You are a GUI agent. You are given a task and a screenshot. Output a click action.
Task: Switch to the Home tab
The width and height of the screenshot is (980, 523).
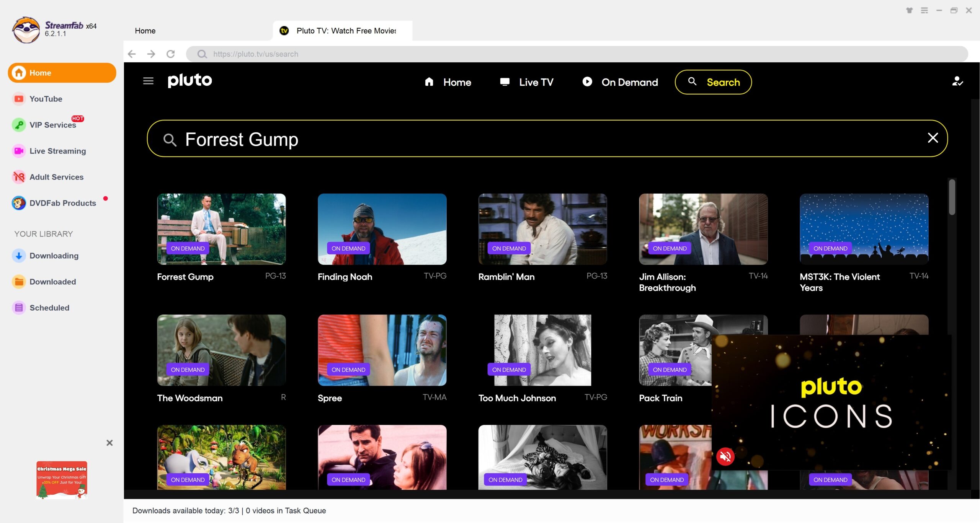(145, 31)
